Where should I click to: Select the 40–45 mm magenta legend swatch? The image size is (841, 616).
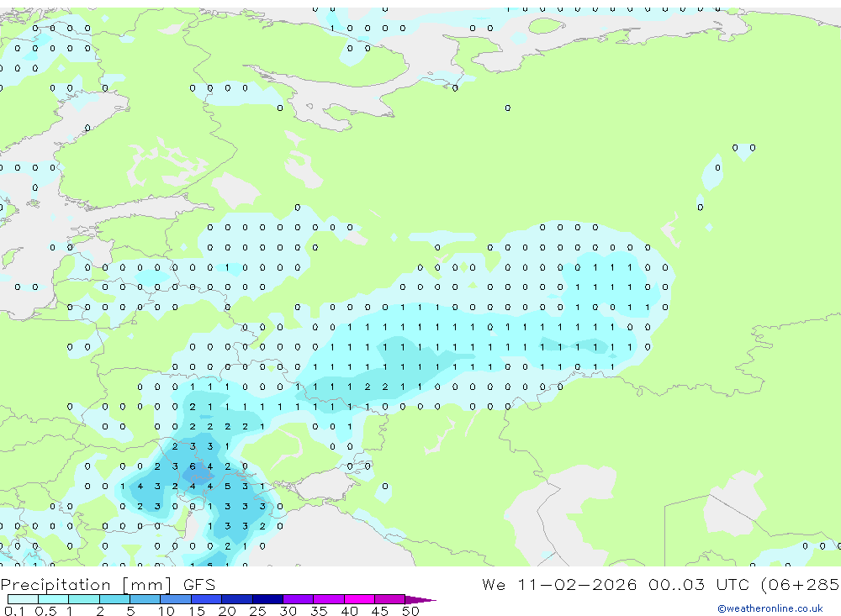pos(359,599)
